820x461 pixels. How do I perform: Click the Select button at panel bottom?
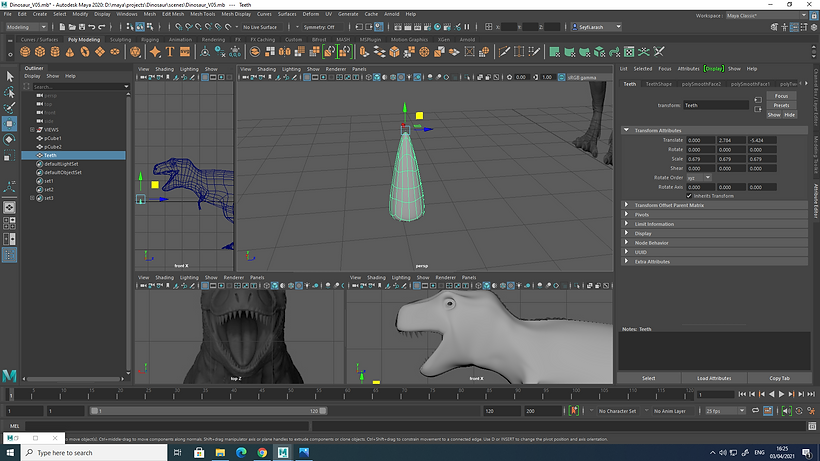pyautogui.click(x=648, y=378)
